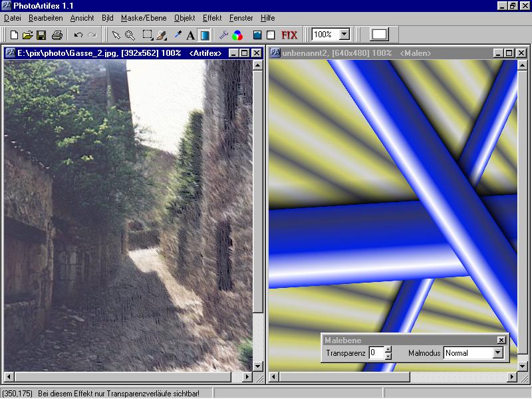Click the red FIX button

click(x=289, y=35)
